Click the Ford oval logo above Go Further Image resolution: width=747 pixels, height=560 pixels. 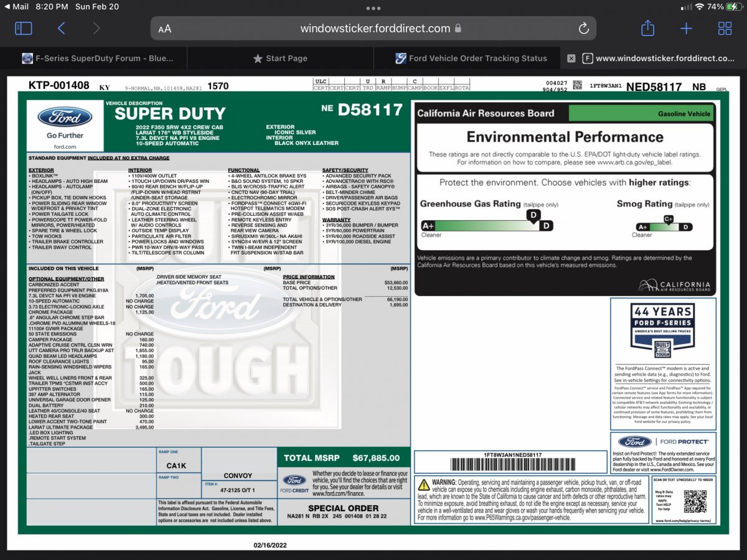click(65, 117)
